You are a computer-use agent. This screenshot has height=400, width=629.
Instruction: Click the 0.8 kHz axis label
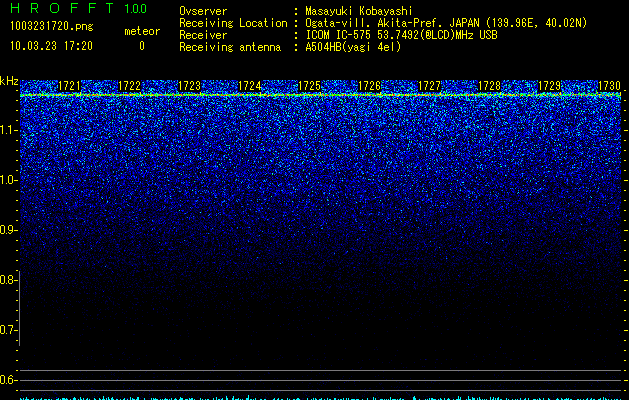click(8, 280)
